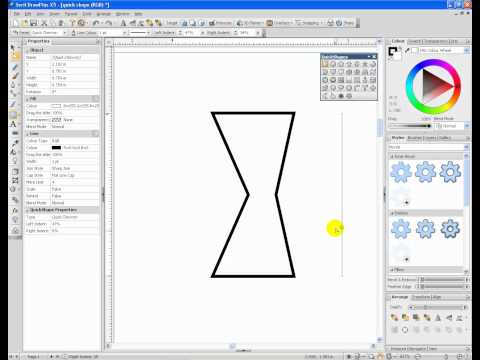The width and height of the screenshot is (480, 360).
Task: Click the Depth slider in Arrange panel
Action: 439,307
